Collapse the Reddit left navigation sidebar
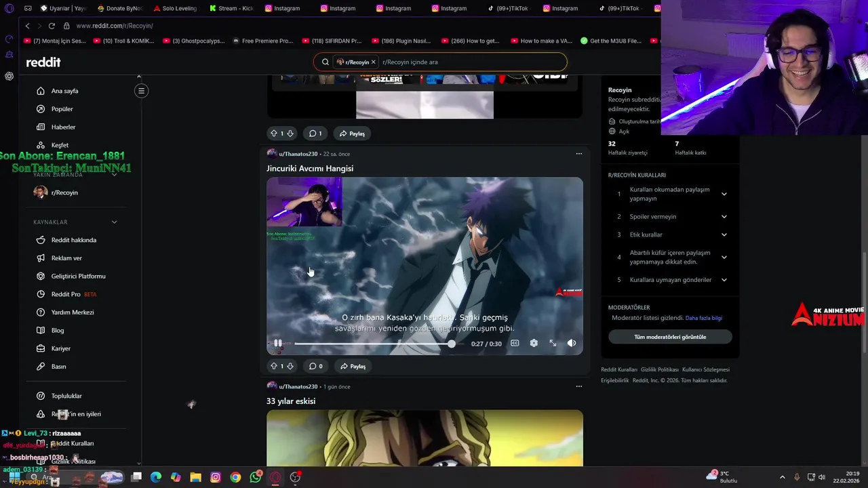 point(141,91)
